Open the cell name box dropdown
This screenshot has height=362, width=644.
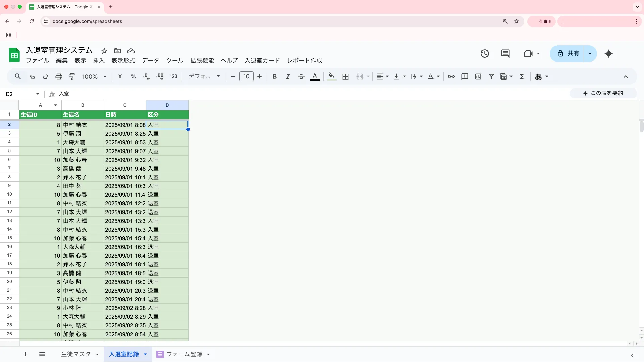38,94
